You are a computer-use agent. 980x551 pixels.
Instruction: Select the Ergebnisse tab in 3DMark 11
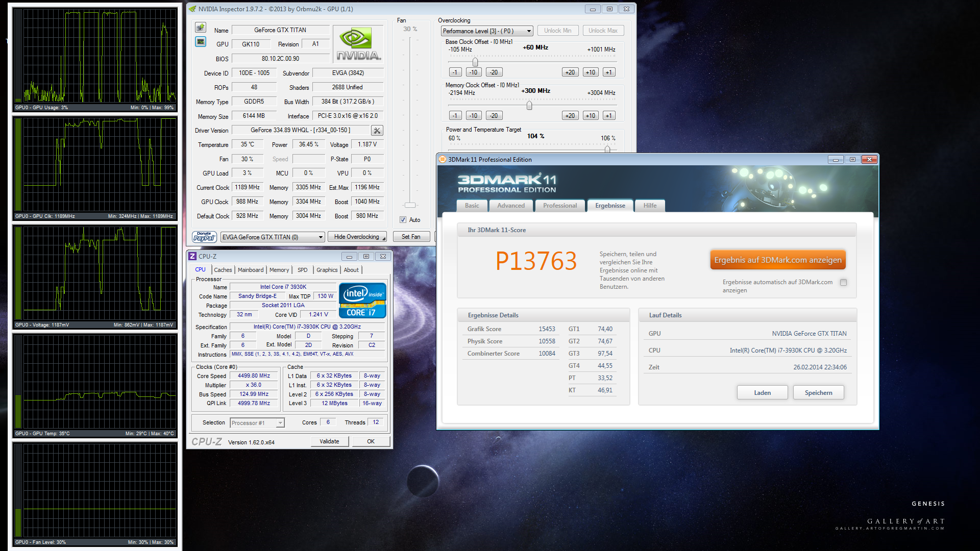click(x=610, y=206)
